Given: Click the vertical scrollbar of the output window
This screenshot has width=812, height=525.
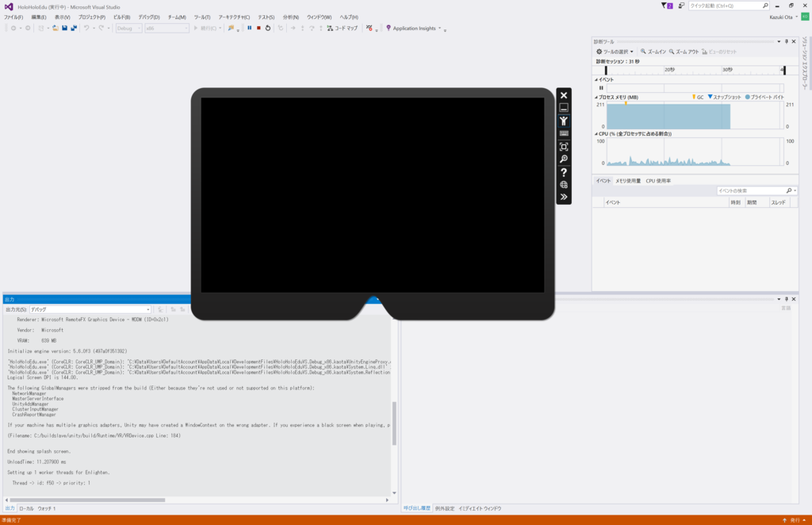Looking at the screenshot, I should 394,423.
